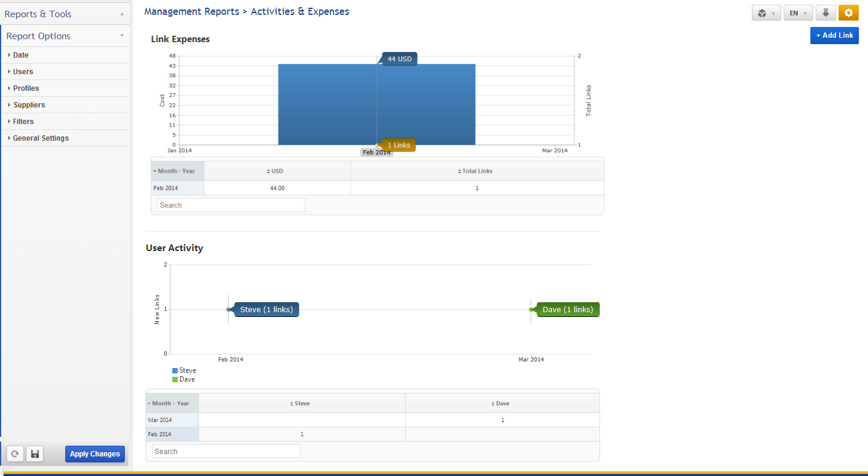Open the Reports & Tools panel
Image resolution: width=868 pixels, height=476 pixels.
point(65,14)
